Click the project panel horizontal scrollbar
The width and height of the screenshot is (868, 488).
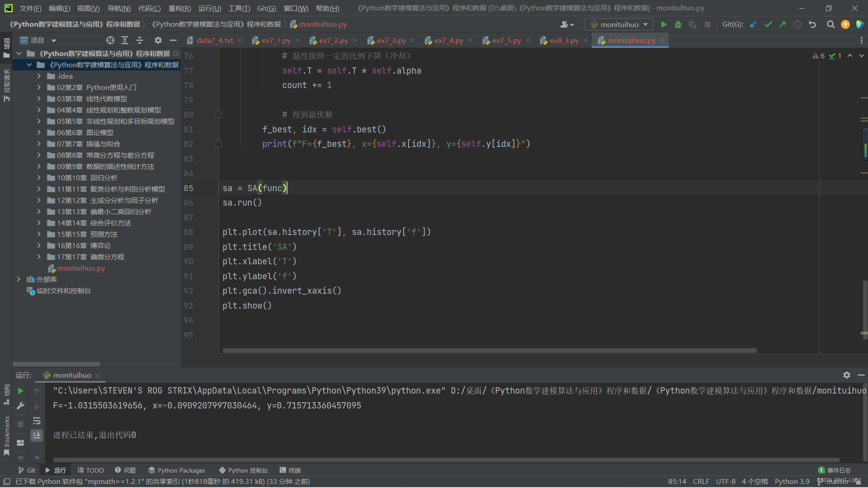click(56, 364)
